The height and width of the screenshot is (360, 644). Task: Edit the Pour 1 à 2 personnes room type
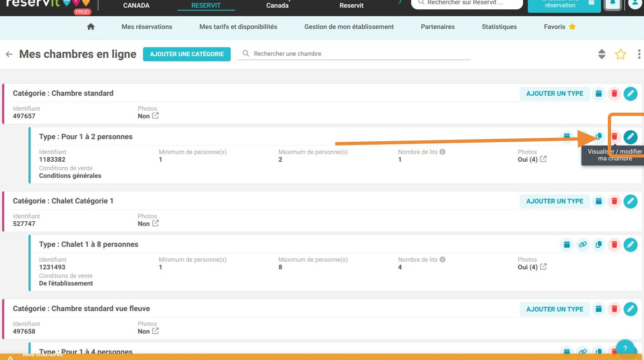tap(630, 137)
